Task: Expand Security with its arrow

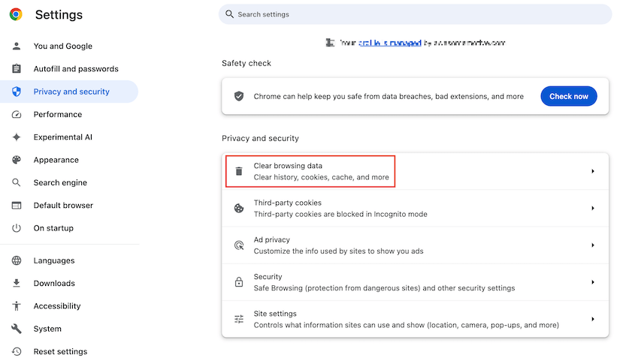Action: (592, 282)
